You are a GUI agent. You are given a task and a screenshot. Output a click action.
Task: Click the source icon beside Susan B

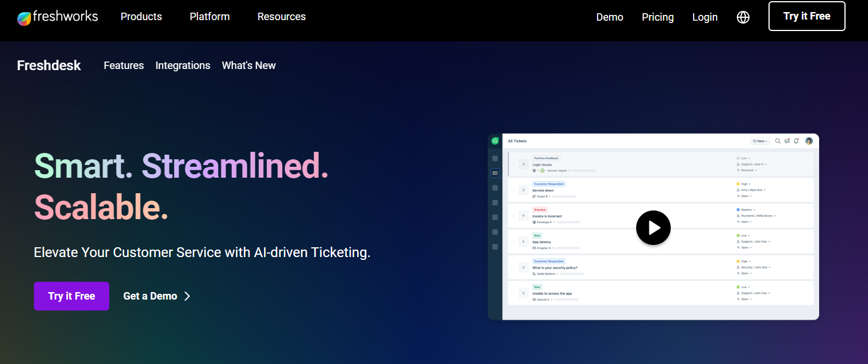(x=534, y=196)
